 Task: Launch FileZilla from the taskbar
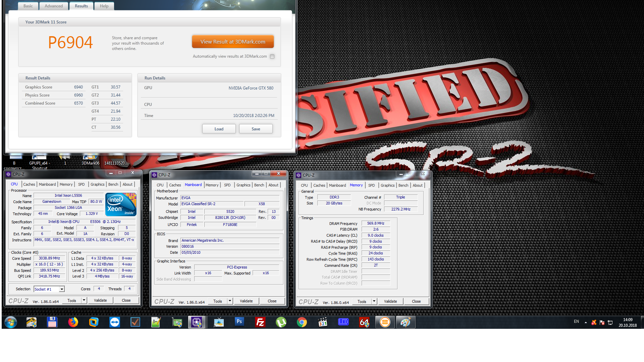pyautogui.click(x=260, y=322)
